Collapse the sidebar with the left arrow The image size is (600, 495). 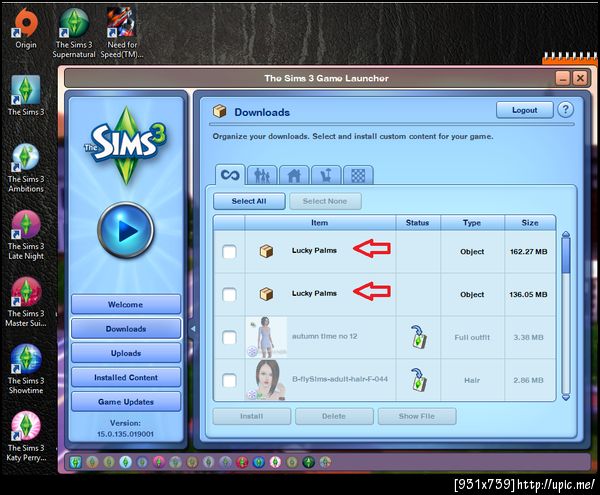click(193, 329)
